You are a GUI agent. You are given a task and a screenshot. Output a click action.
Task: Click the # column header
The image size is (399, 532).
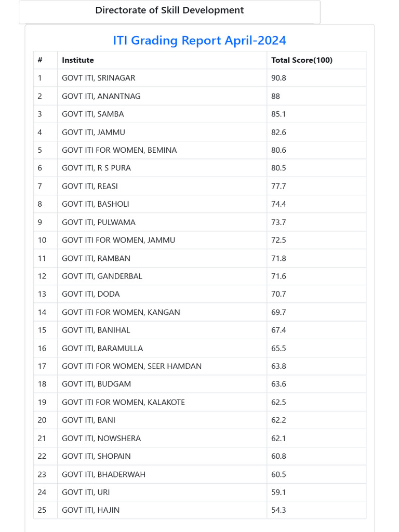pyautogui.click(x=40, y=60)
